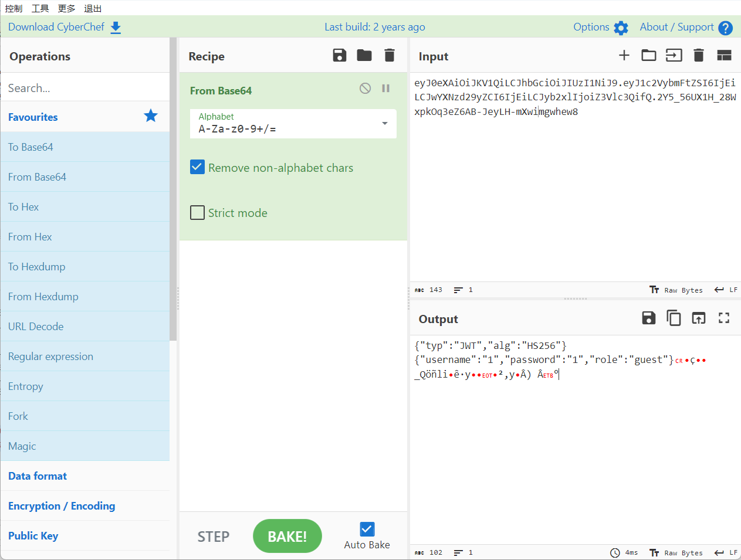Open the 更多 menu

[66, 8]
